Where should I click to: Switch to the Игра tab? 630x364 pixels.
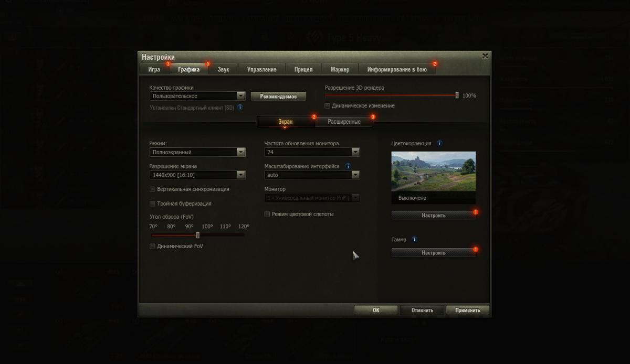point(154,69)
